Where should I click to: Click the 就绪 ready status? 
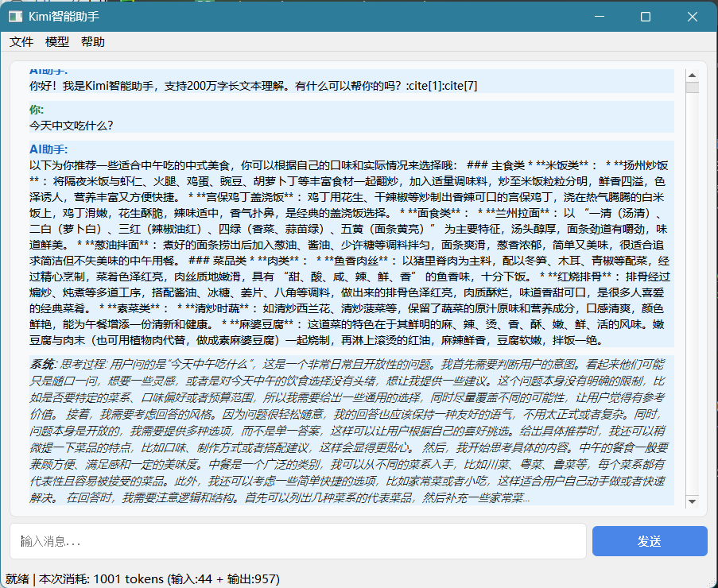pyautogui.click(x=17, y=578)
